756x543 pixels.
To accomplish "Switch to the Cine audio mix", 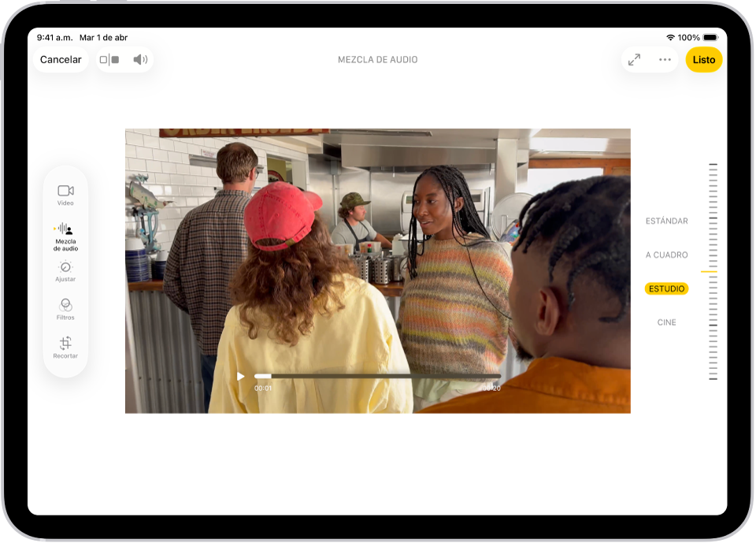I will pyautogui.click(x=666, y=322).
